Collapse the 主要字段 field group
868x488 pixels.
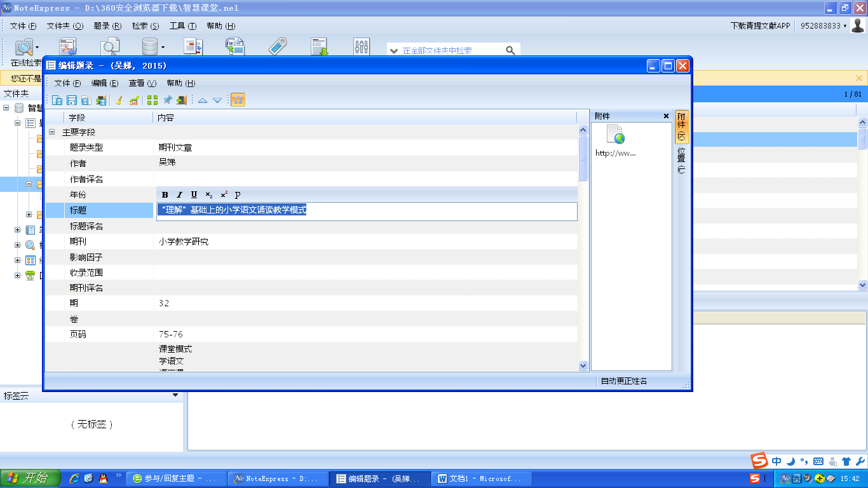(x=51, y=132)
